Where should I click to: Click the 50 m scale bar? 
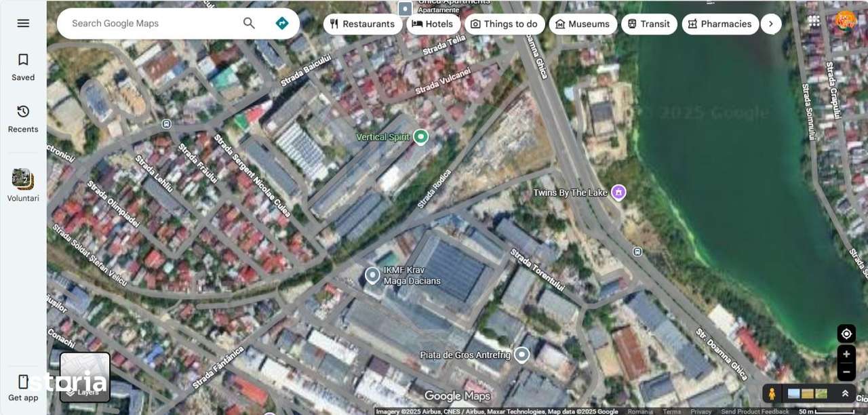827,412
